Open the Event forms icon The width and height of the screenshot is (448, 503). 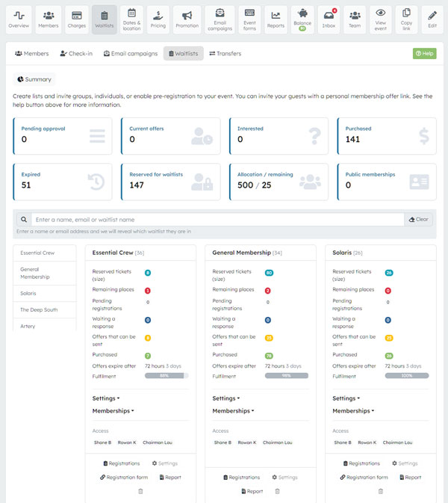[x=249, y=19]
